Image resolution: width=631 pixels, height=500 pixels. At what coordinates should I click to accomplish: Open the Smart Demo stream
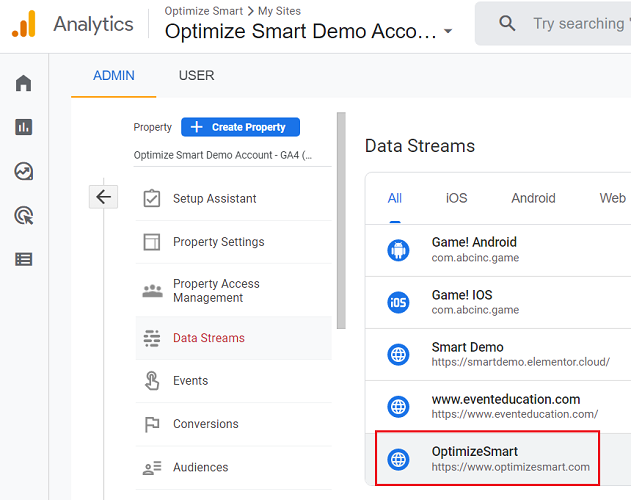[x=498, y=355]
